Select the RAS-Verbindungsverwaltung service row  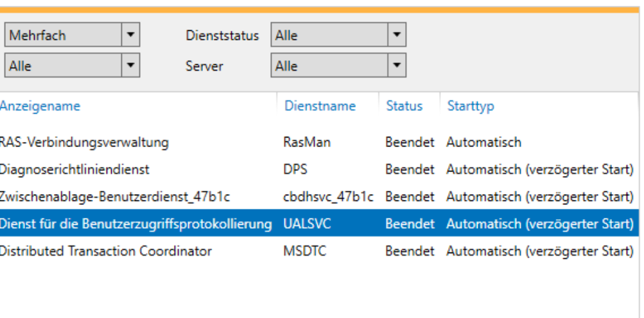pos(84,142)
